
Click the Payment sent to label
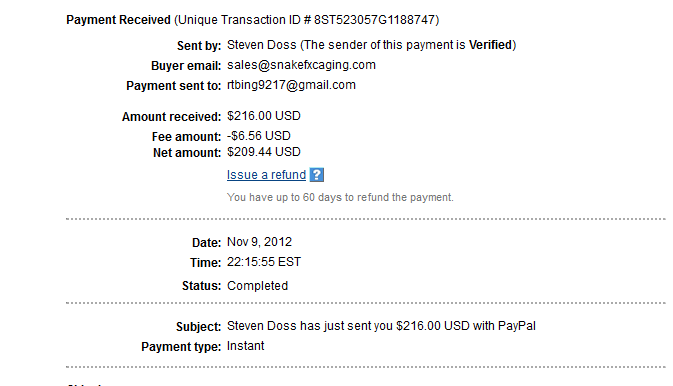coord(173,86)
